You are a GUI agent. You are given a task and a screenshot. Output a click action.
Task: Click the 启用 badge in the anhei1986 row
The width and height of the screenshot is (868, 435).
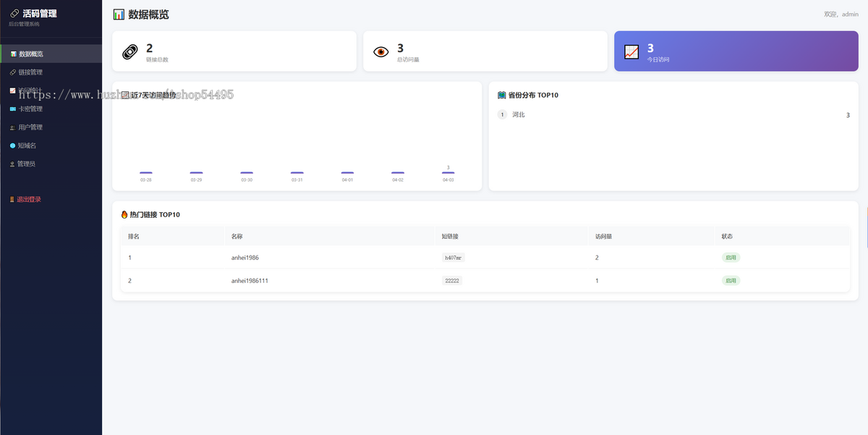(x=731, y=258)
